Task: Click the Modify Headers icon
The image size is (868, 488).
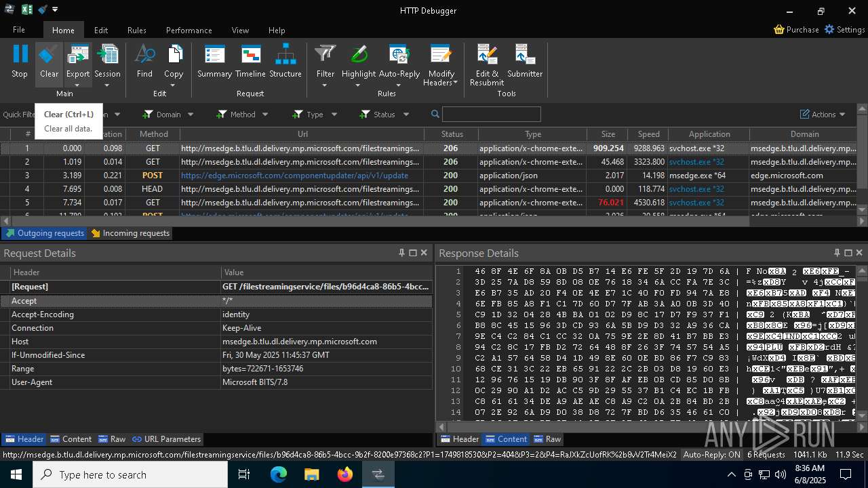Action: 441,54
